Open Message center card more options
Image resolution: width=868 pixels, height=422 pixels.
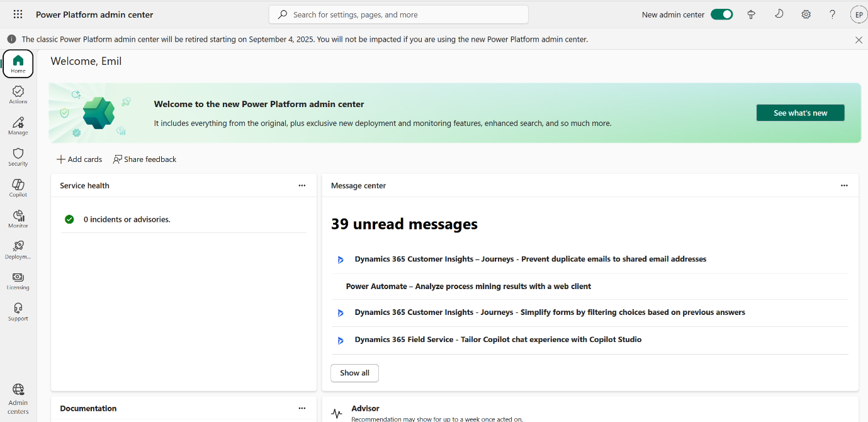(x=844, y=186)
